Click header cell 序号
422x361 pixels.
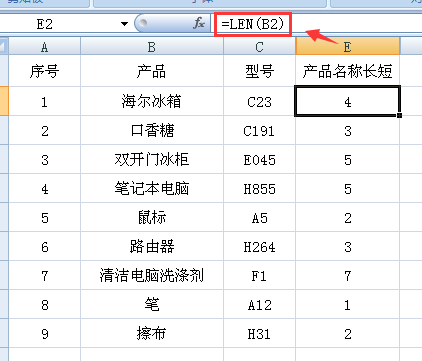(44, 71)
